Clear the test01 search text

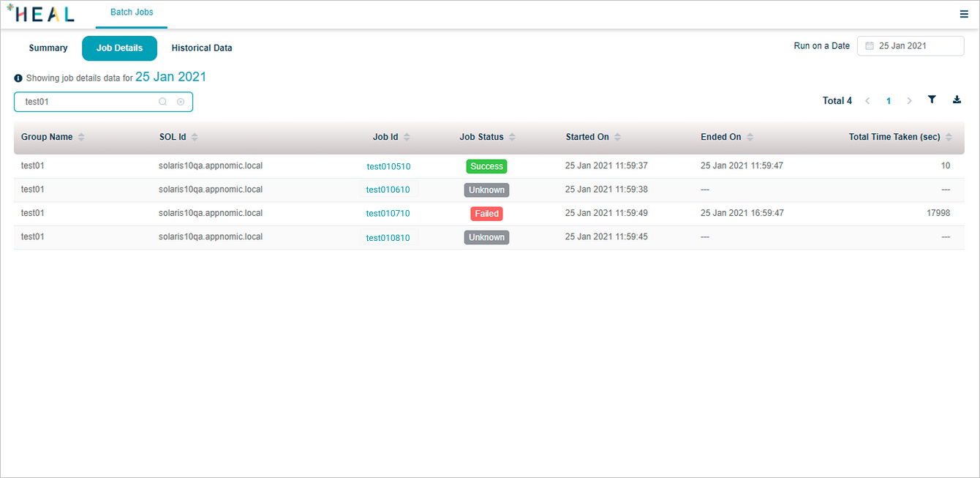click(181, 102)
